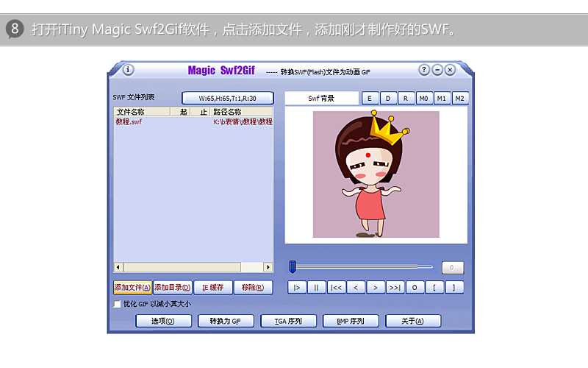Jump to first frame with |<< button
Screen dimensions: 588x368
coord(336,288)
